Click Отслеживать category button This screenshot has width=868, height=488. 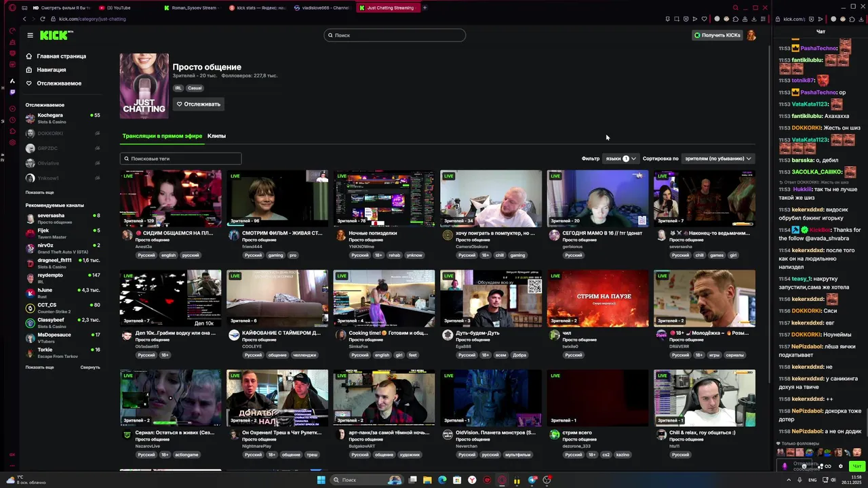click(199, 104)
